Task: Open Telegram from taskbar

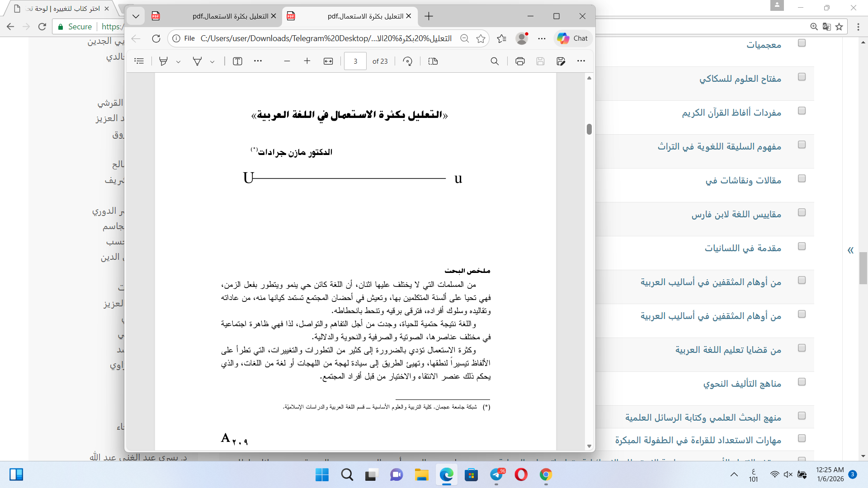Action: click(x=496, y=475)
